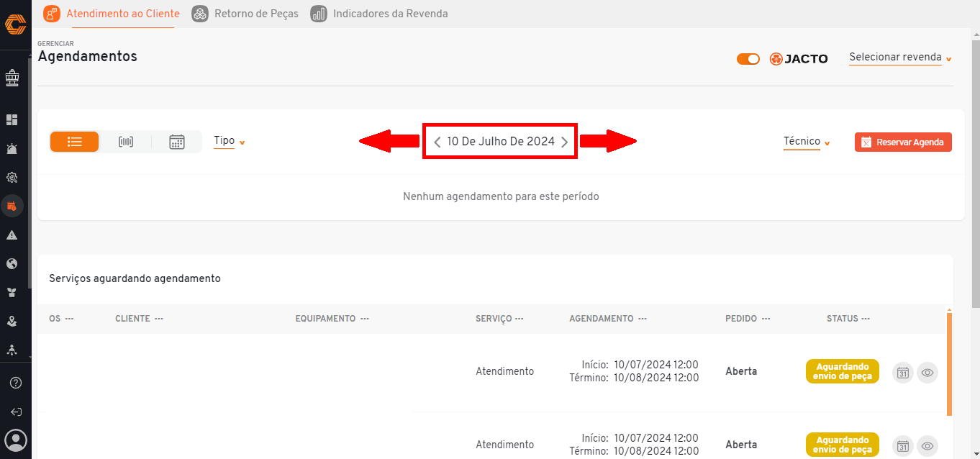Open the help question mark icon
980x459 pixels.
16,383
